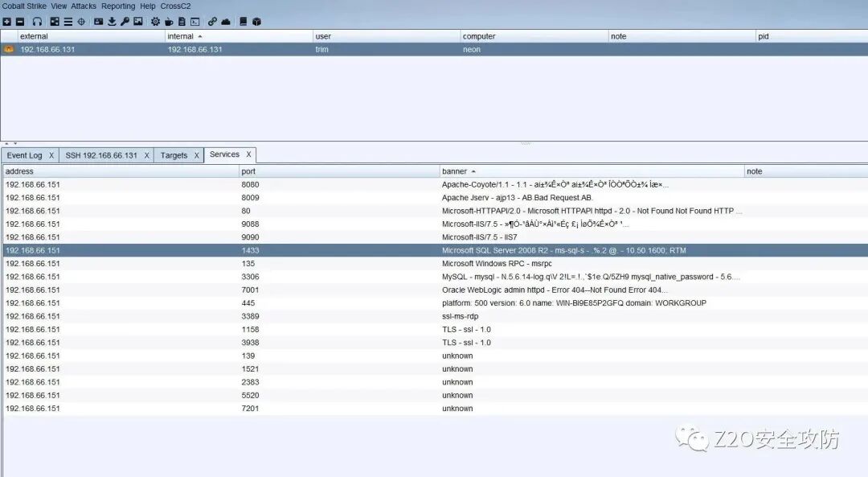Select the port 7201 unknown row
The width and height of the screenshot is (868, 477).
click(x=435, y=409)
